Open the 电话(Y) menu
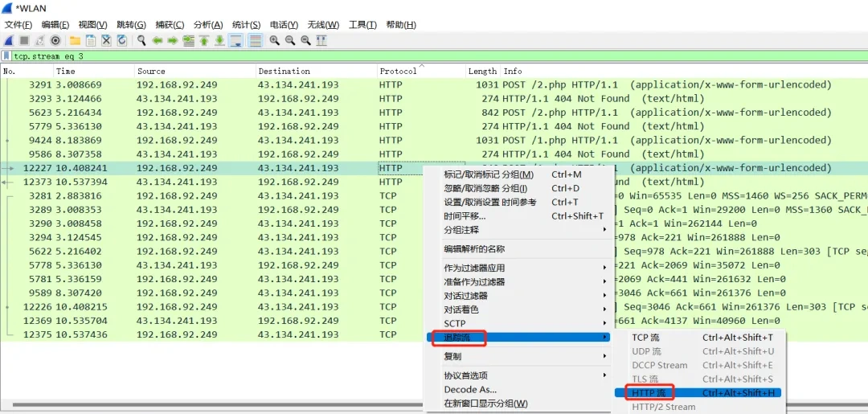The height and width of the screenshot is (414, 868). point(284,25)
